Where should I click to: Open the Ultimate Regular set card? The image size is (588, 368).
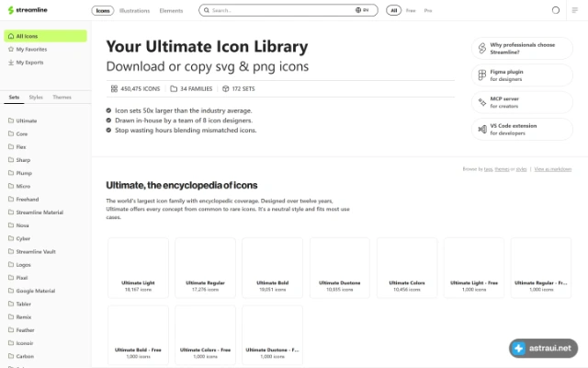pyautogui.click(x=205, y=268)
